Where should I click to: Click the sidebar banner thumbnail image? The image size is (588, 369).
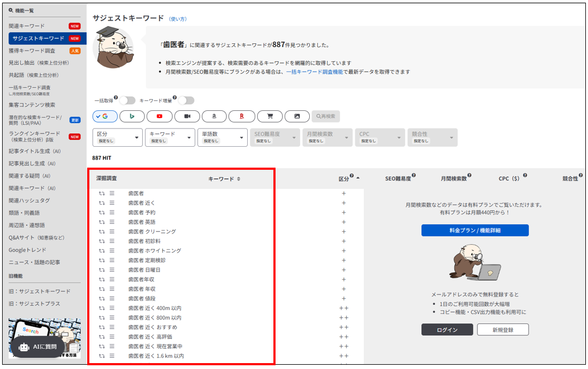[x=44, y=338]
